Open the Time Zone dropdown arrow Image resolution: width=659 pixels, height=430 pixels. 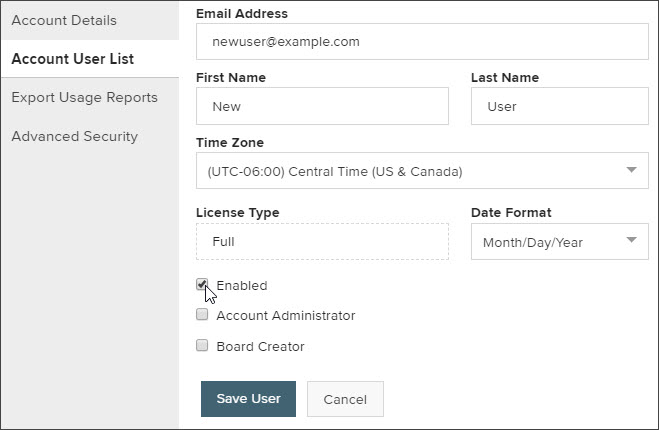[x=631, y=170]
